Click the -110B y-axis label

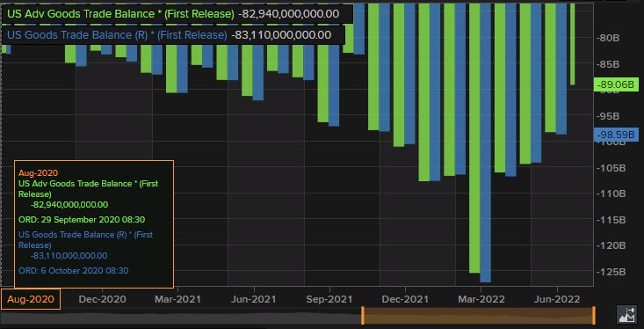(611, 194)
